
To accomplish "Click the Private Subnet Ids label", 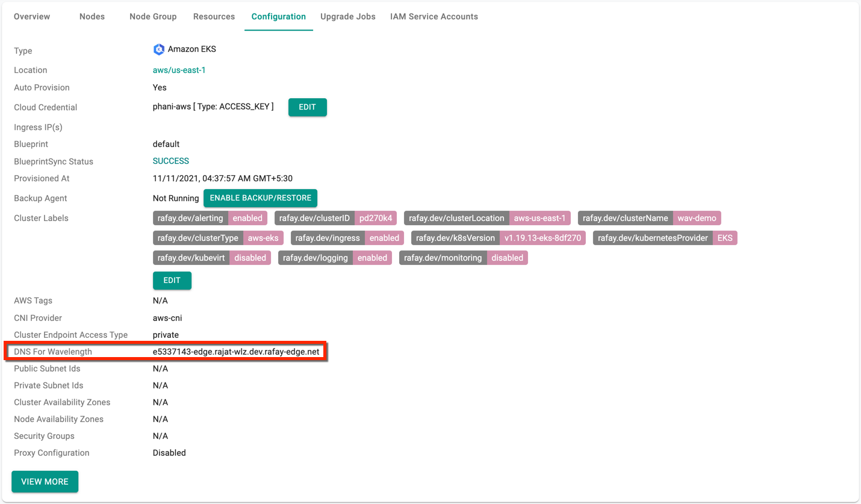I will pyautogui.click(x=48, y=385).
